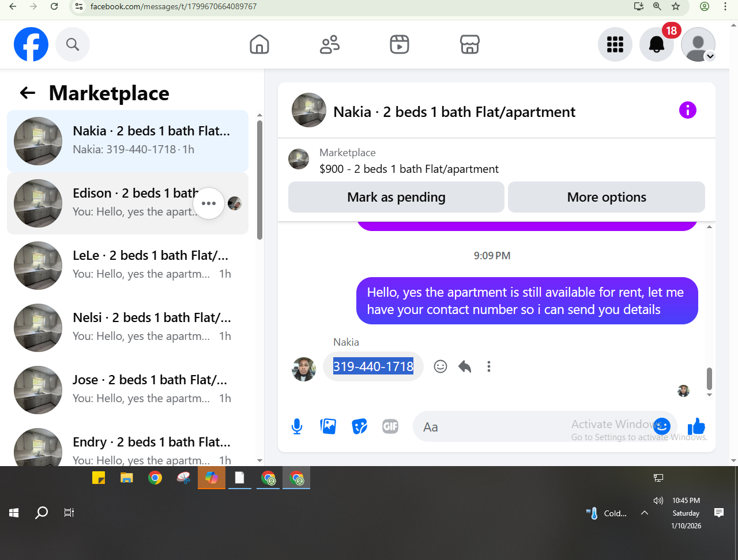738x560 pixels.
Task: Open the Chrome three-dot menu
Action: tap(725, 6)
